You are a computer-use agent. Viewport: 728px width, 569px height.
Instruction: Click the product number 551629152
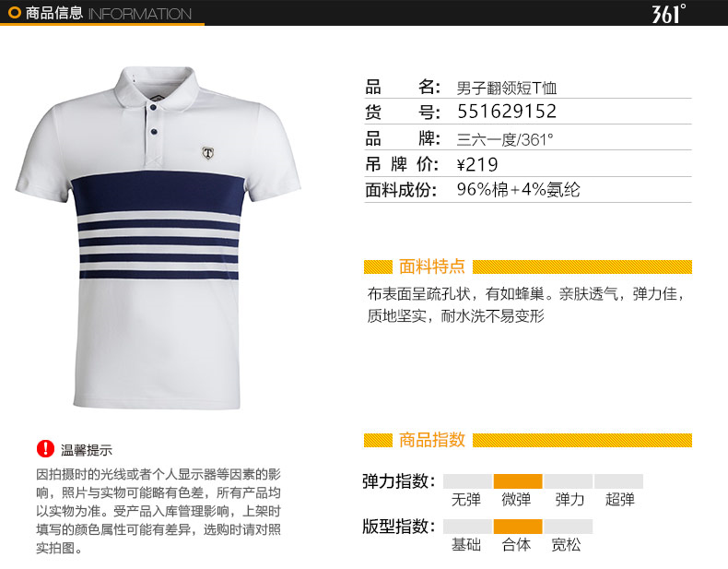coord(507,112)
